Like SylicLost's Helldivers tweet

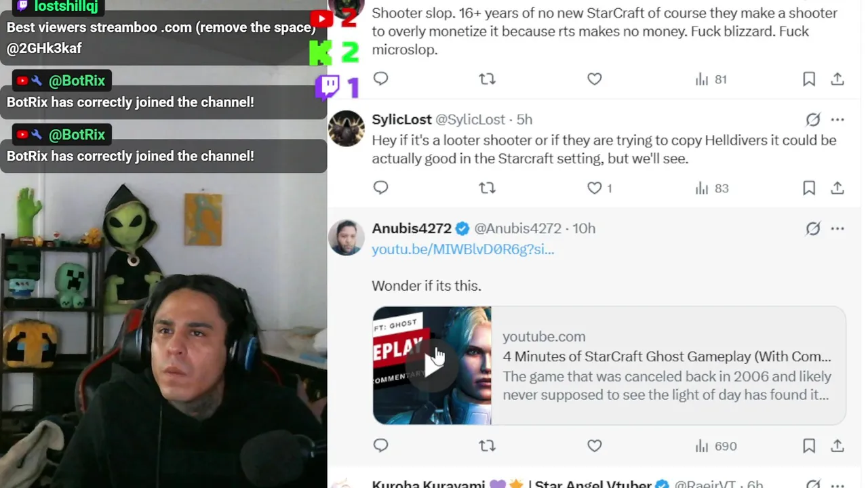(x=595, y=188)
